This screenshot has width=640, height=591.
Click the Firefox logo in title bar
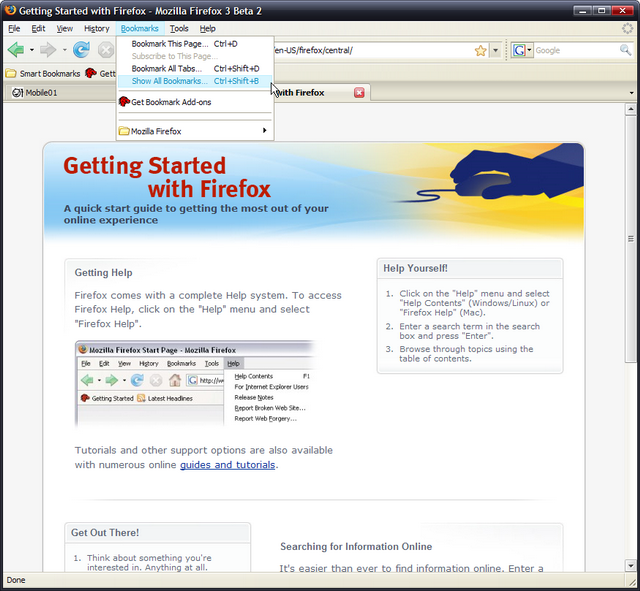[10, 10]
